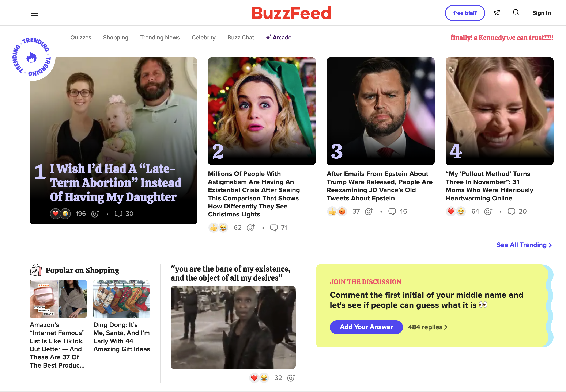Screen dimensions: 566x392
Task: Open the hamburger navigation menu
Action: [x=34, y=13]
